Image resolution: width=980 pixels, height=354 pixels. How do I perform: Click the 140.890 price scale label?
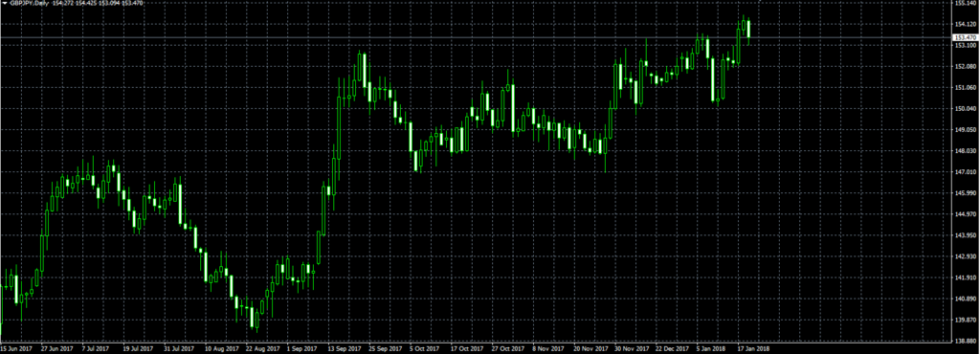pos(966,299)
